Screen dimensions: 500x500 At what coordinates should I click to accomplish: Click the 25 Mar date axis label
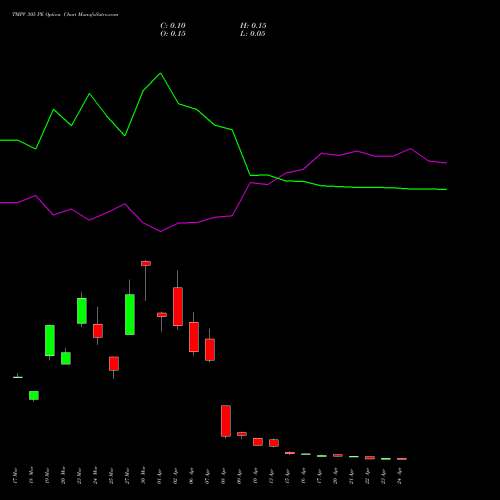click(x=111, y=475)
